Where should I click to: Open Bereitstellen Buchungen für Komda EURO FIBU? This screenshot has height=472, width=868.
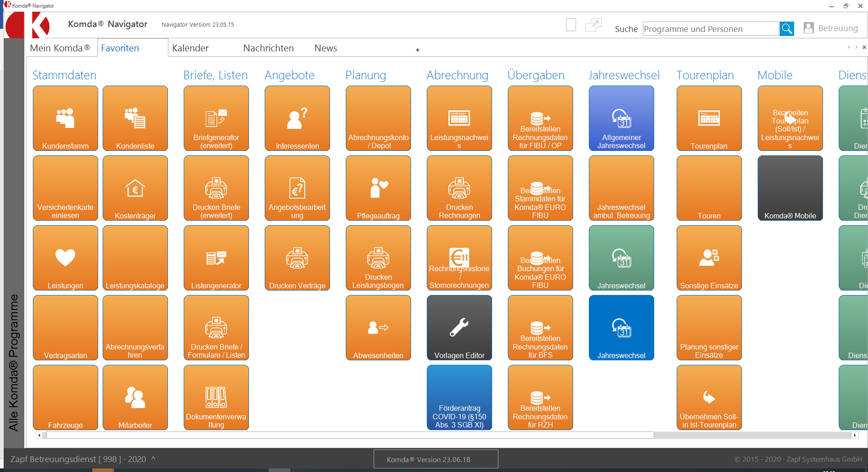pyautogui.click(x=540, y=258)
